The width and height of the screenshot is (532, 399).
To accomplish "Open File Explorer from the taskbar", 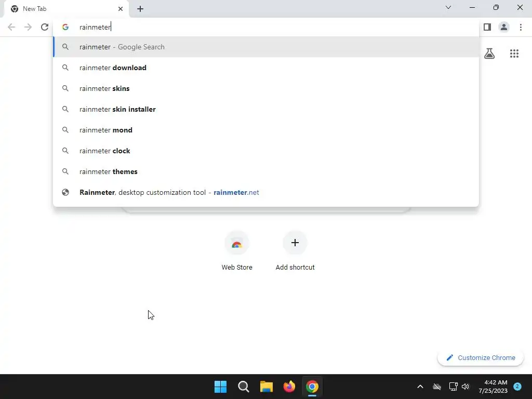I will point(267,387).
